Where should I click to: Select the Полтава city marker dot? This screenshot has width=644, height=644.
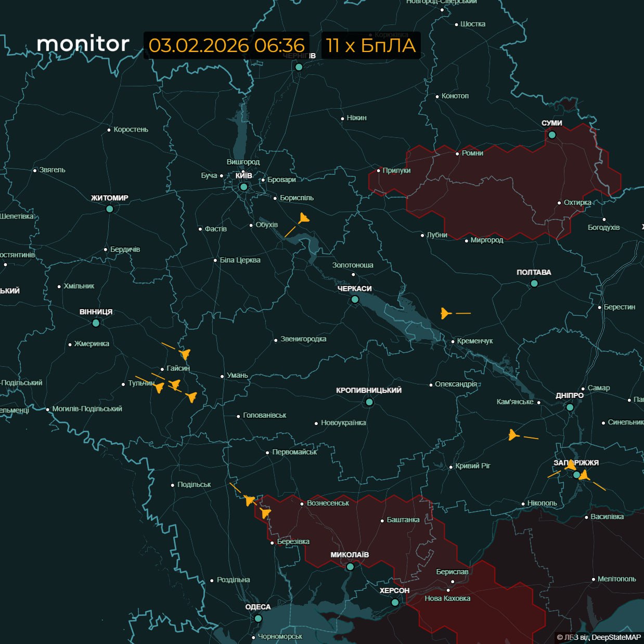(x=534, y=284)
